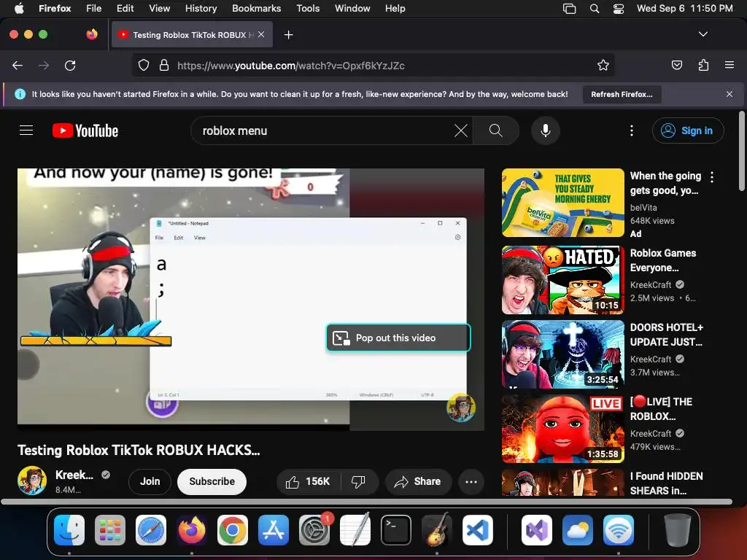747x560 pixels.
Task: Launch Safari from the Dock
Action: click(x=151, y=529)
